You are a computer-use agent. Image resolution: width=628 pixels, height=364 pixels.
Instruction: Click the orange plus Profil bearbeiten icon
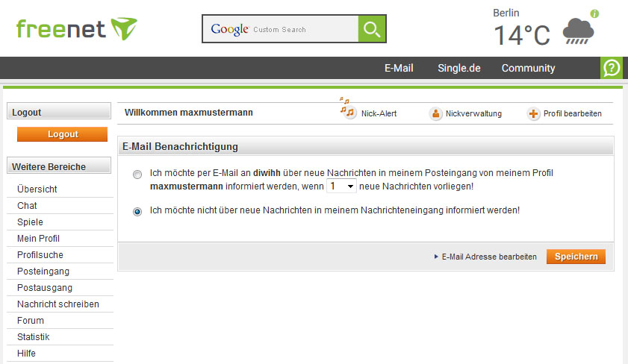coord(533,113)
